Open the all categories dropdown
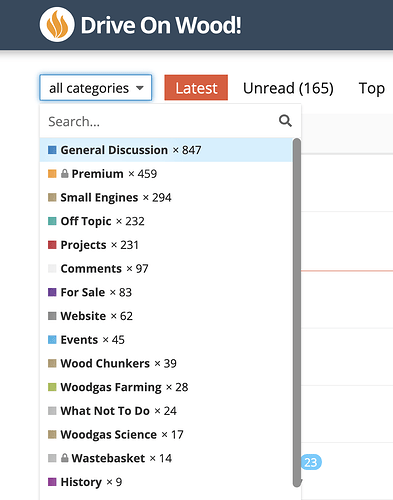Image resolution: width=393 pixels, height=500 pixels. tap(96, 88)
